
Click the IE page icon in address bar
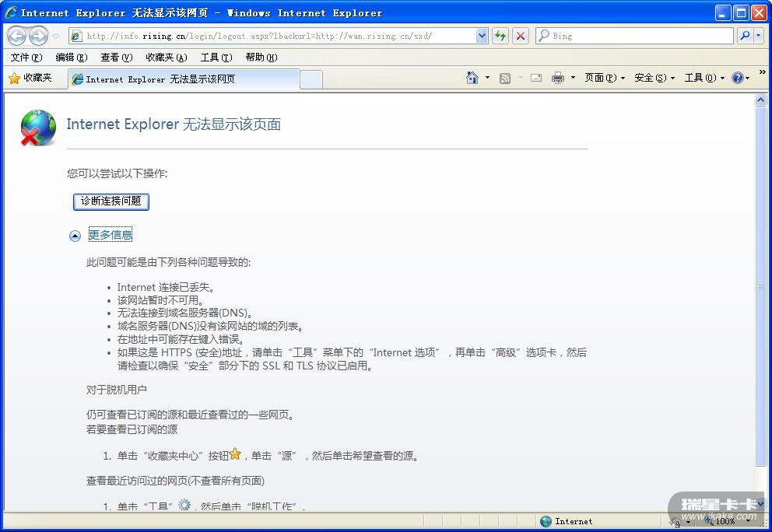[x=76, y=36]
